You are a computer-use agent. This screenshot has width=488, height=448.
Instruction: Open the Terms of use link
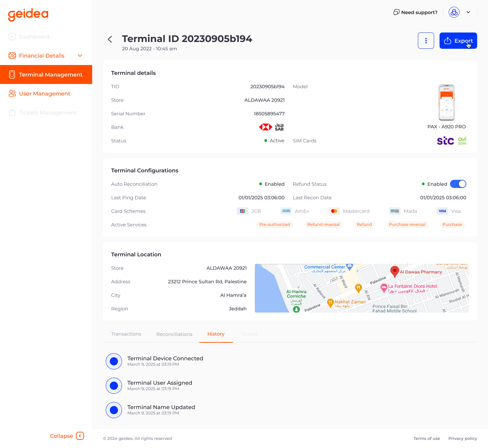[426, 438]
